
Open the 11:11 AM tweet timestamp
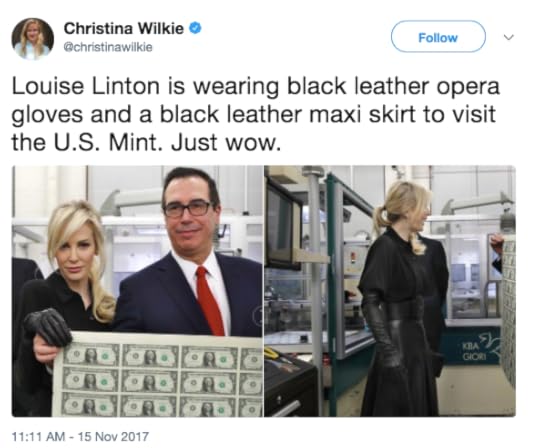point(38,436)
